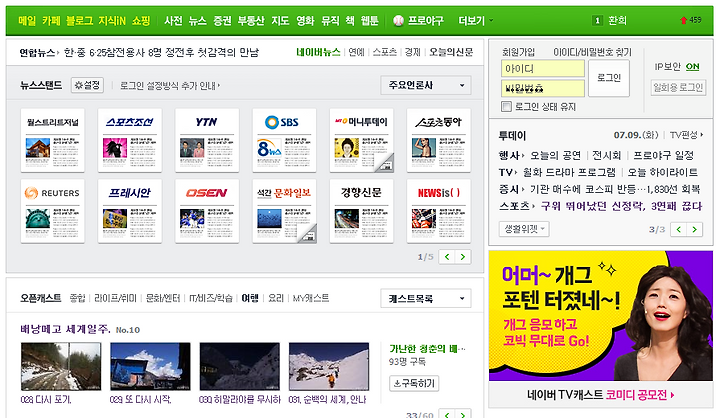720x418 pixels.
Task: Open the 회원가입 link
Action: click(x=518, y=52)
